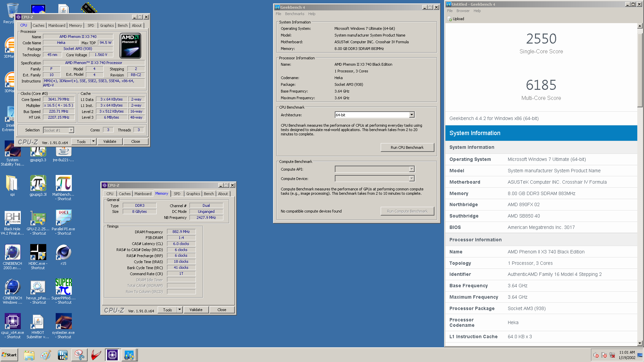Open Tools arrow in CPU-Z CPU window
The image size is (644, 362).
point(94,141)
